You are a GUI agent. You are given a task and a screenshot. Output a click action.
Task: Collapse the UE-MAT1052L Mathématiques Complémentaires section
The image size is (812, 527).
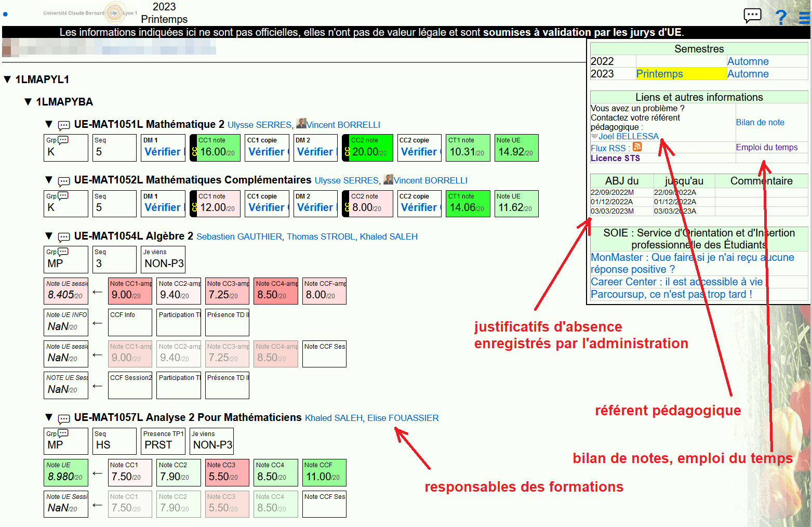[x=49, y=180]
